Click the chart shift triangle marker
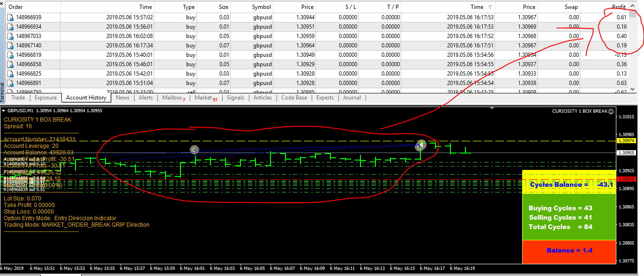The width and height of the screenshot is (644, 276). (492, 108)
